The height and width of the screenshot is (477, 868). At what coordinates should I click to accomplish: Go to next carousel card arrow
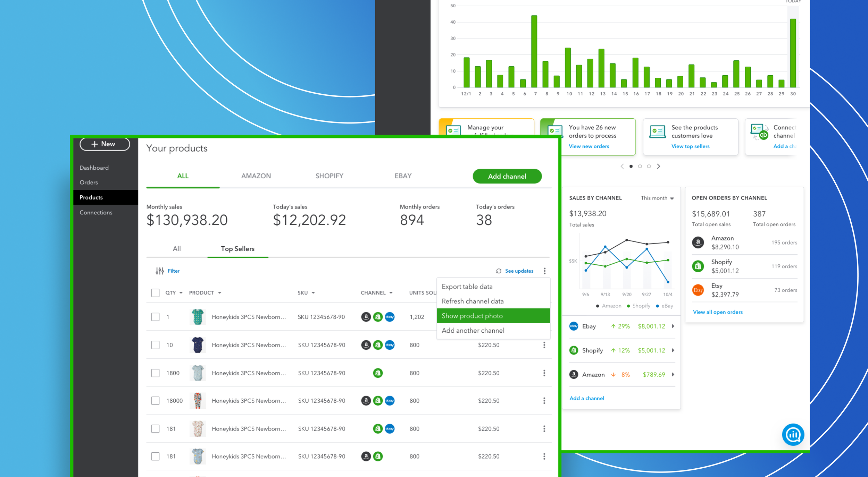click(x=659, y=166)
